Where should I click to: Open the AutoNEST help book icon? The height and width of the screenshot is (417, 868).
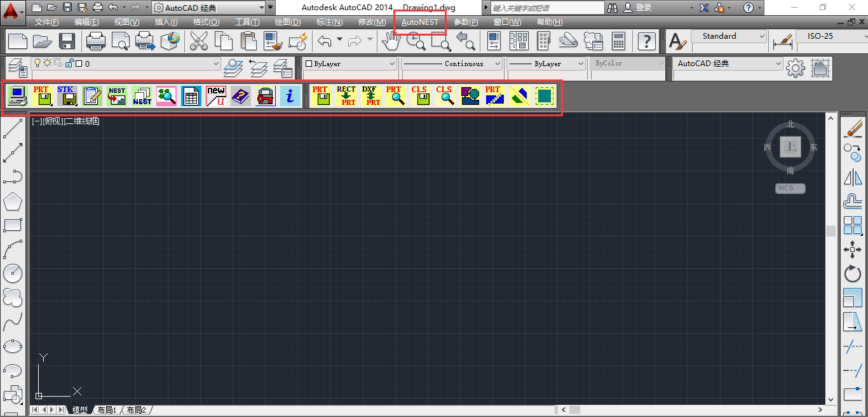point(241,96)
